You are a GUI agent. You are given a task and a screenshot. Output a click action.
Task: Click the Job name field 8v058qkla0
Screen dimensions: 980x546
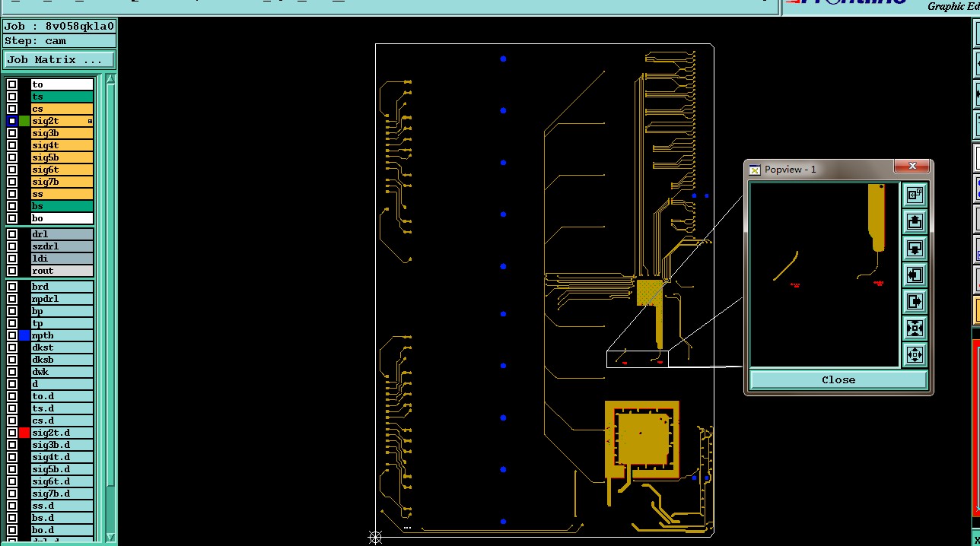[x=59, y=26]
